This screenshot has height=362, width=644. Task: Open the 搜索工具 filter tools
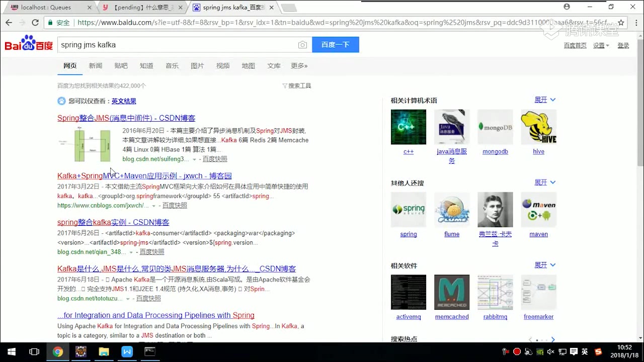(x=297, y=86)
